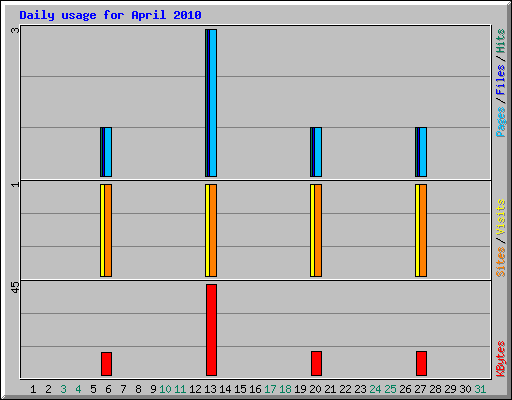Click the 'Hits' legend label

[500, 41]
